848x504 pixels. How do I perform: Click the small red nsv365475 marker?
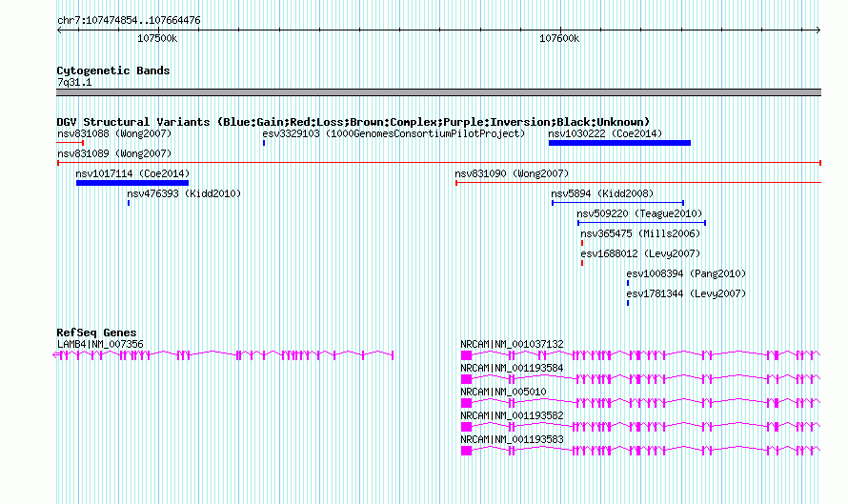tap(582, 243)
